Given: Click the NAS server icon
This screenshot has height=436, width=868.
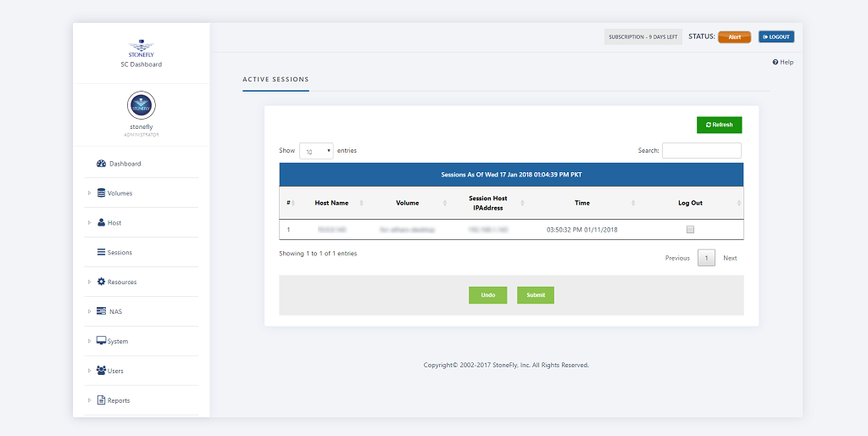Looking at the screenshot, I should coord(101,312).
